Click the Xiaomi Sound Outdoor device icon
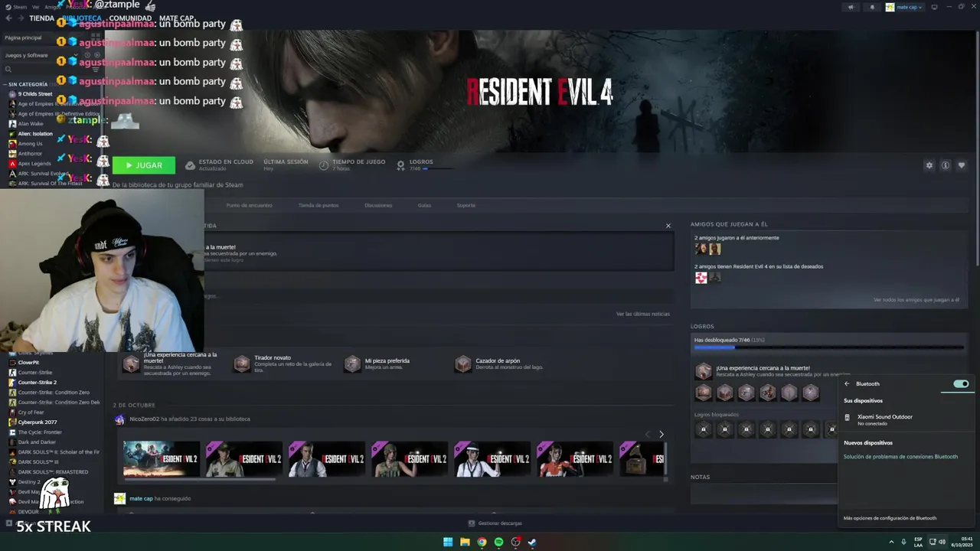Screen dimensions: 980x551 (x=847, y=417)
